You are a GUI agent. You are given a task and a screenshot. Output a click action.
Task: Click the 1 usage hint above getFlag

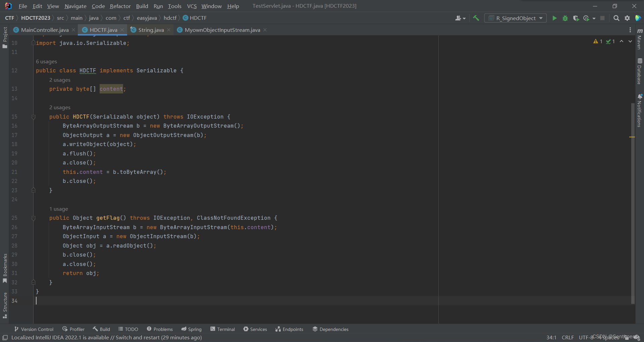click(x=59, y=209)
